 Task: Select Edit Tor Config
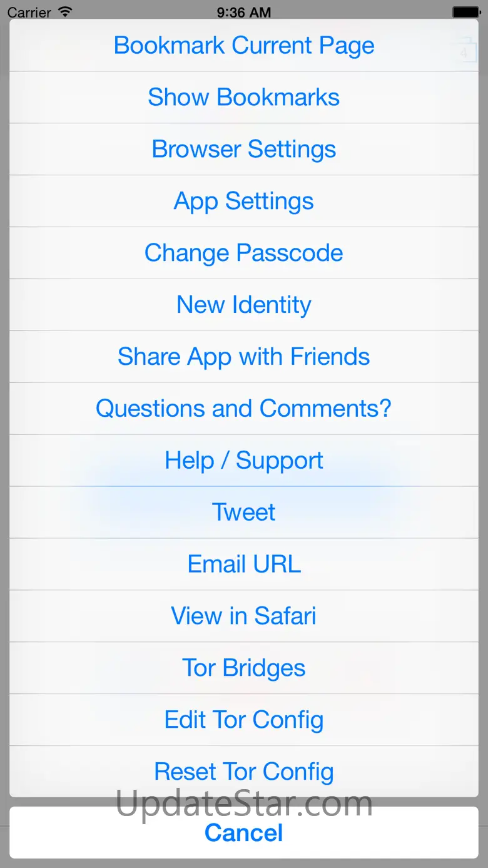point(244,720)
